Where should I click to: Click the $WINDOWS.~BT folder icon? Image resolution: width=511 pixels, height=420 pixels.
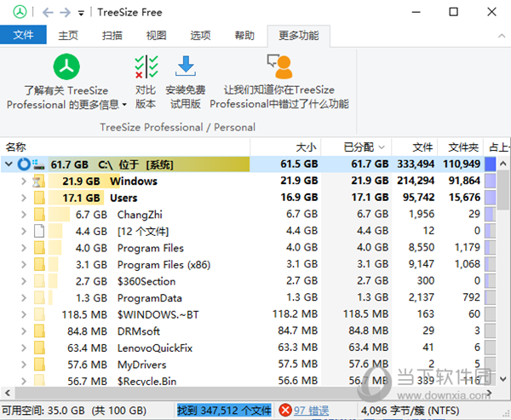[x=39, y=314]
